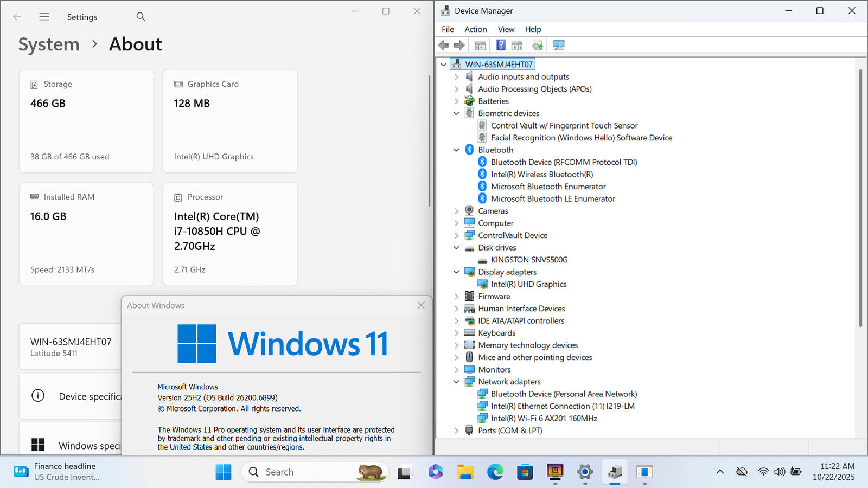Select Intel(R) Wi-Fi 6 AX201 160MHz adapter
868x488 pixels.
point(544,419)
